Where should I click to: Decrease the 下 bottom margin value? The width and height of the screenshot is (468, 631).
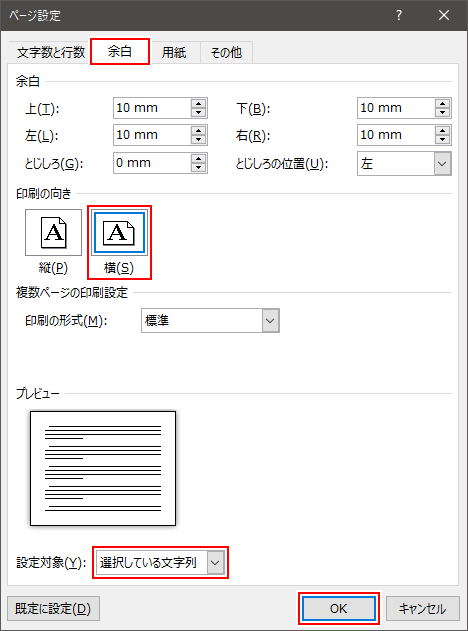pyautogui.click(x=442, y=113)
